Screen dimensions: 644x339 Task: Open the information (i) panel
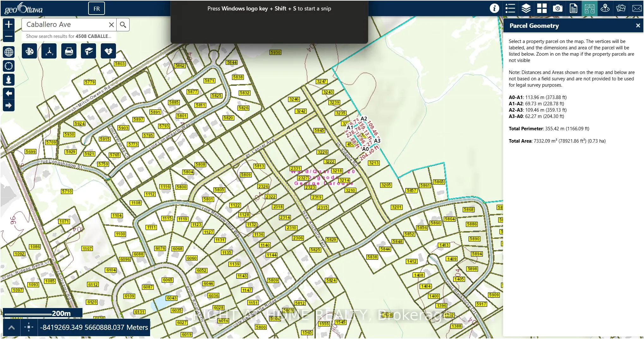495,8
